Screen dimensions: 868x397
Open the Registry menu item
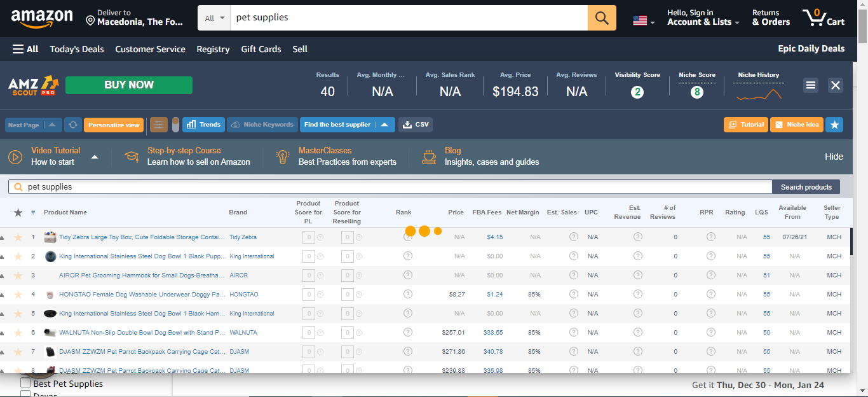coord(213,49)
